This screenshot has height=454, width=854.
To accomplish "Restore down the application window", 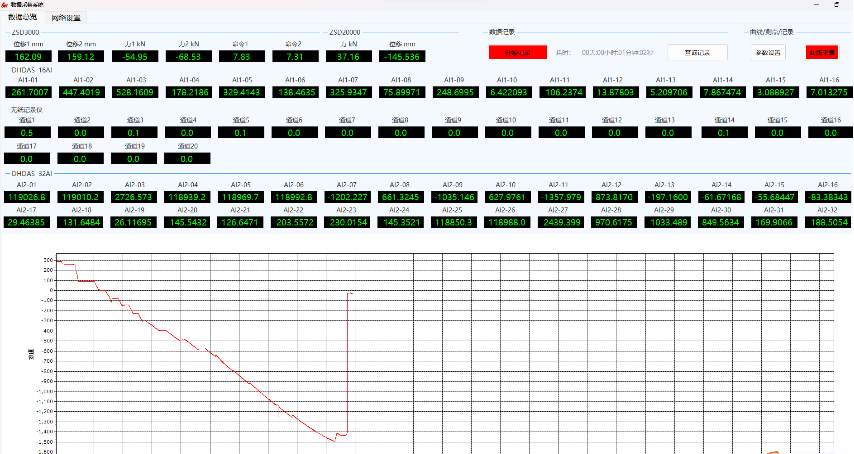I will [837, 4].
